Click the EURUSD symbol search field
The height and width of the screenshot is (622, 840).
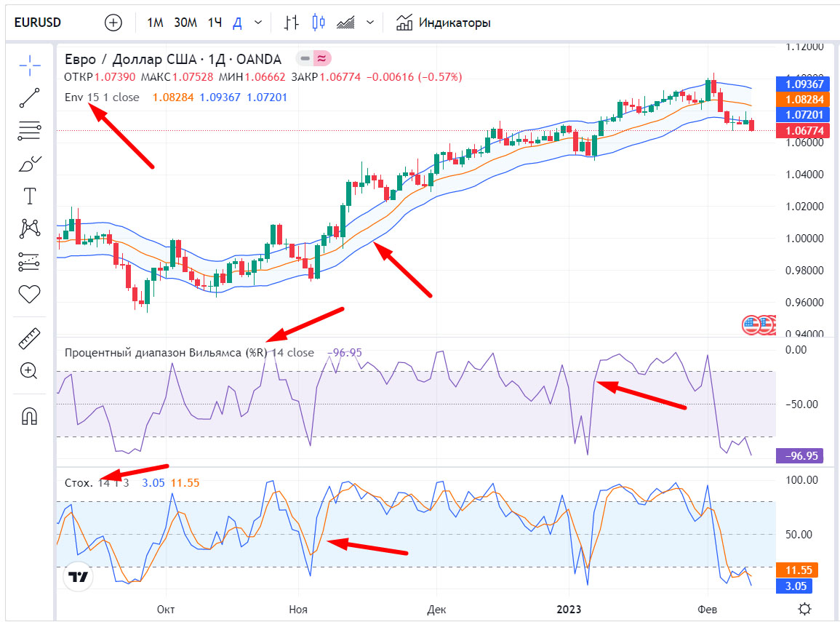pos(38,23)
